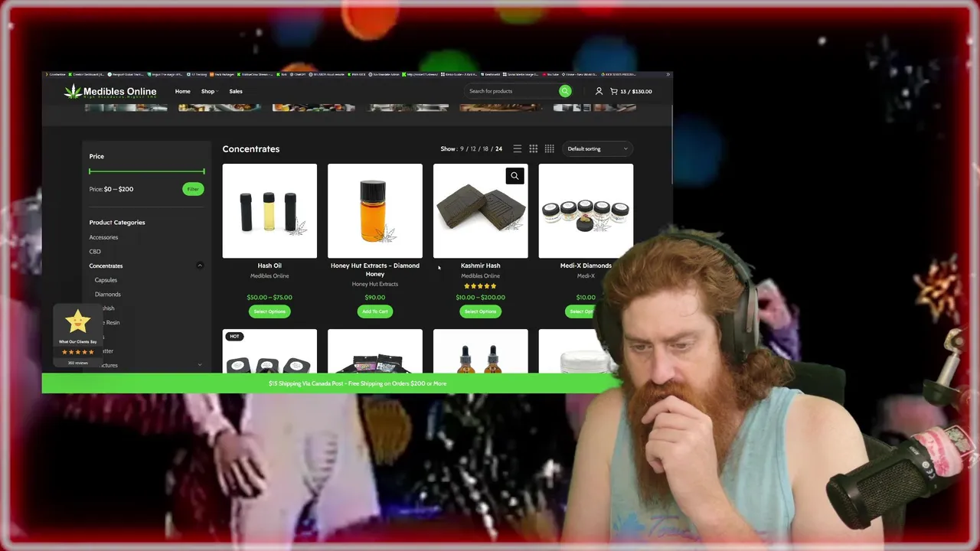Screen dimensions: 980x551
Task: Go to Home page
Action: coord(182,91)
